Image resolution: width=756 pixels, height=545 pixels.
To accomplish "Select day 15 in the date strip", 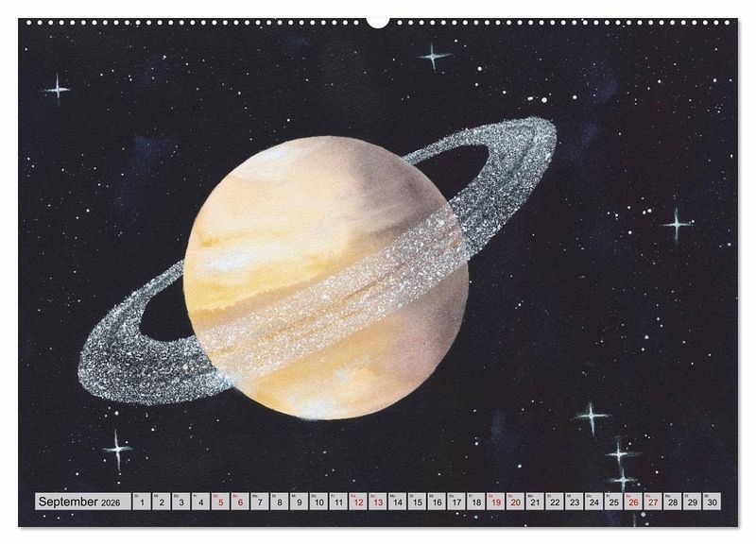I will point(417,502).
